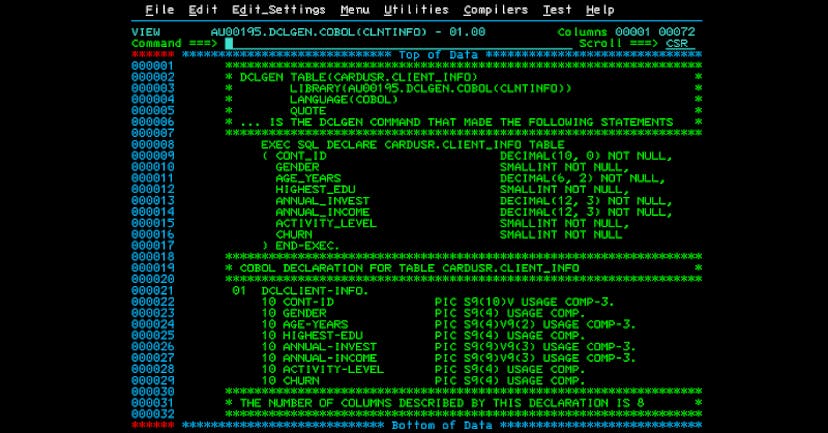Viewport: 828px width, 433px height.
Task: Click line number 000032
Action: [153, 414]
